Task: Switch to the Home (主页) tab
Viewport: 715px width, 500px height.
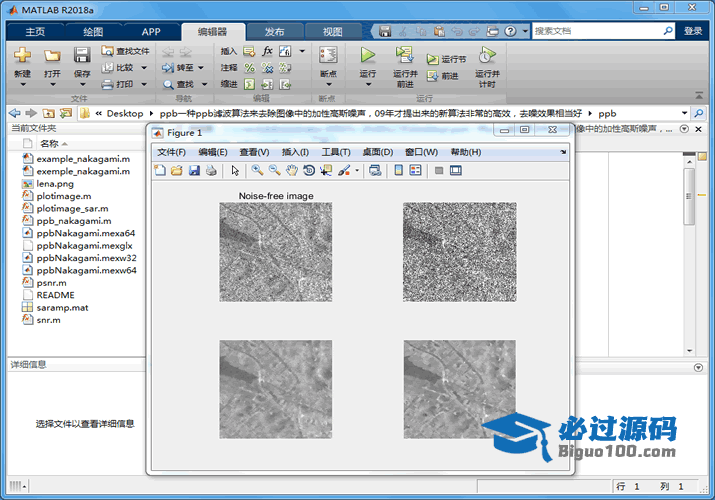Action: 35,31
